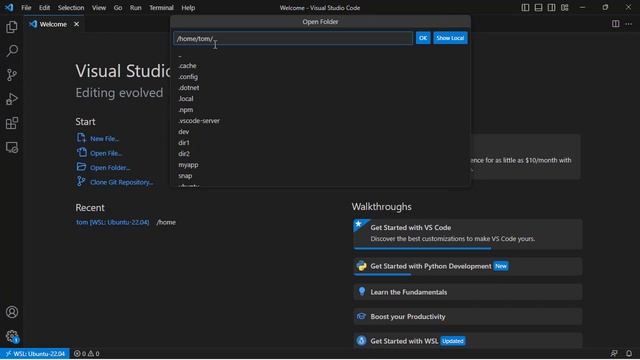
Task: Click the feedback icon in the status bar
Action: pos(614,353)
